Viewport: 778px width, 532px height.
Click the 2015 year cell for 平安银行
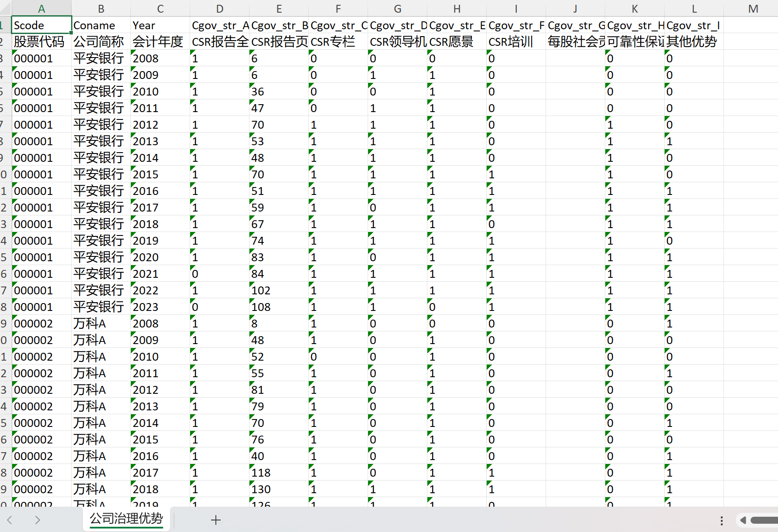[x=160, y=174]
